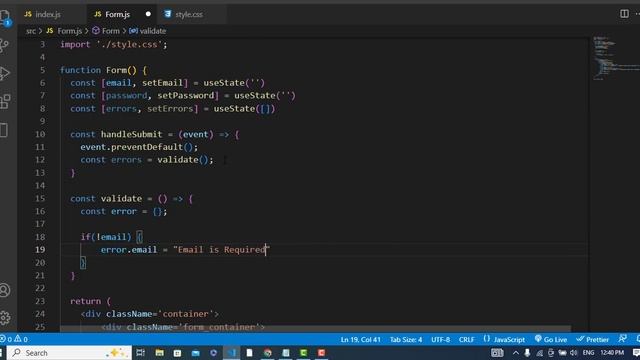Click the return keyword on line 23
Image resolution: width=640 pixels, height=360 pixels.
pos(85,301)
